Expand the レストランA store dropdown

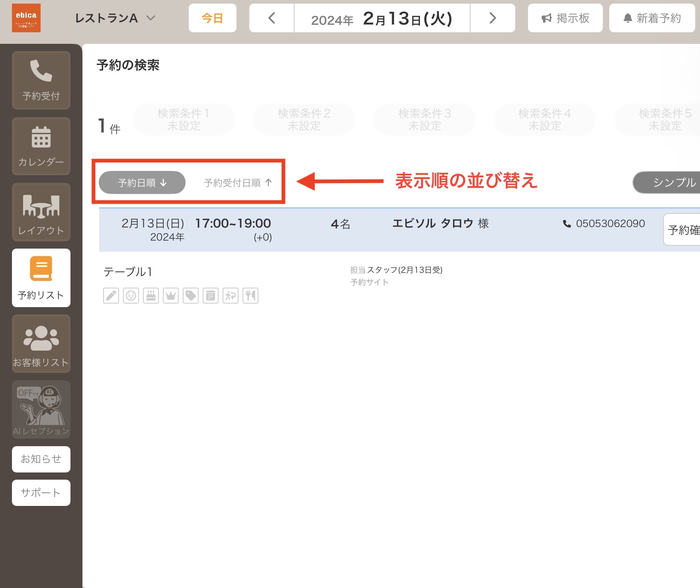[115, 18]
